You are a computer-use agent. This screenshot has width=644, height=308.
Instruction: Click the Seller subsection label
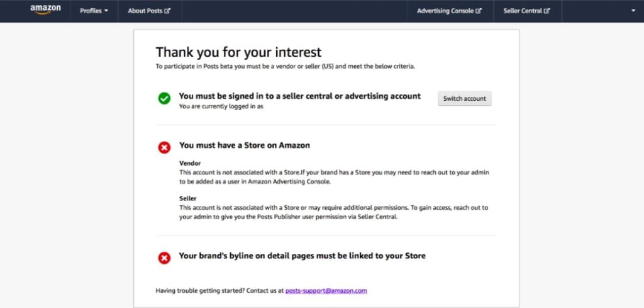click(x=187, y=198)
